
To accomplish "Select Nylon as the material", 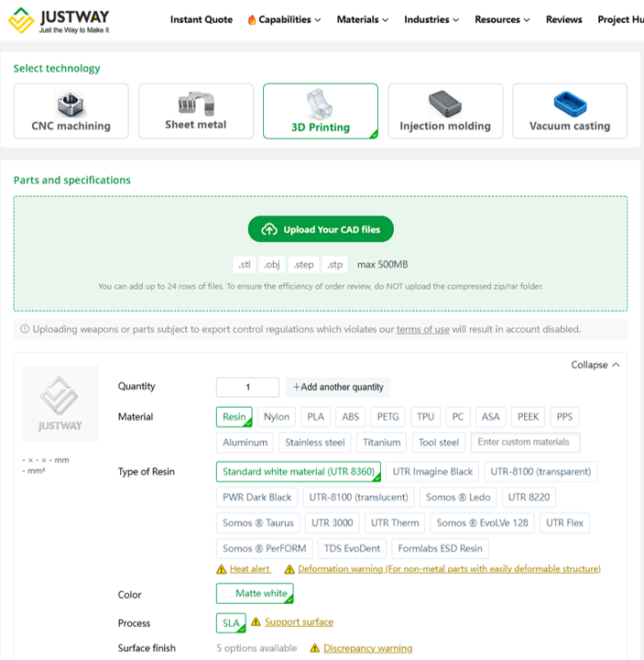I will [276, 417].
